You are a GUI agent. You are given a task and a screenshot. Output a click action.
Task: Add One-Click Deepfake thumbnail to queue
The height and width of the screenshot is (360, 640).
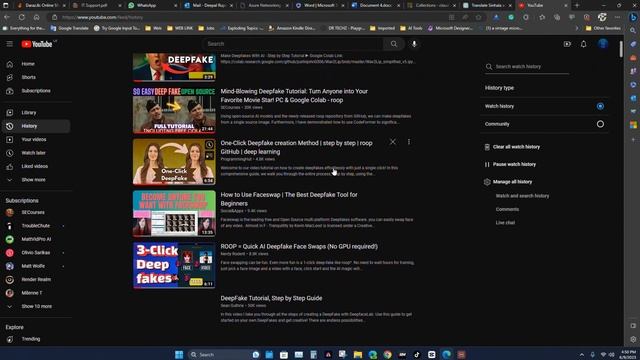pyautogui.click(x=209, y=156)
